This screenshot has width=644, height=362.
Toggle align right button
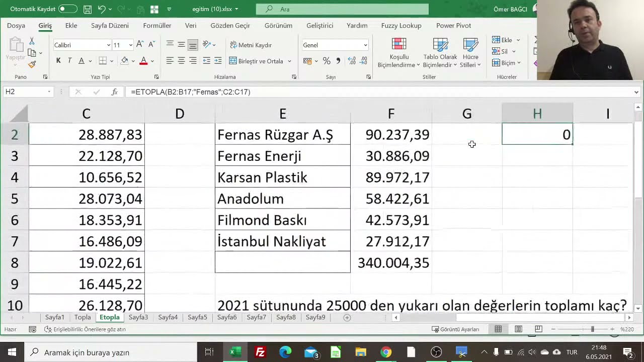pos(193,61)
